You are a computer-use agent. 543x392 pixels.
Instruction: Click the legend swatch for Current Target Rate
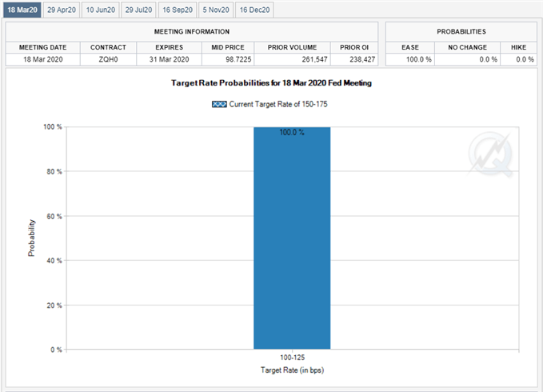pos(219,104)
